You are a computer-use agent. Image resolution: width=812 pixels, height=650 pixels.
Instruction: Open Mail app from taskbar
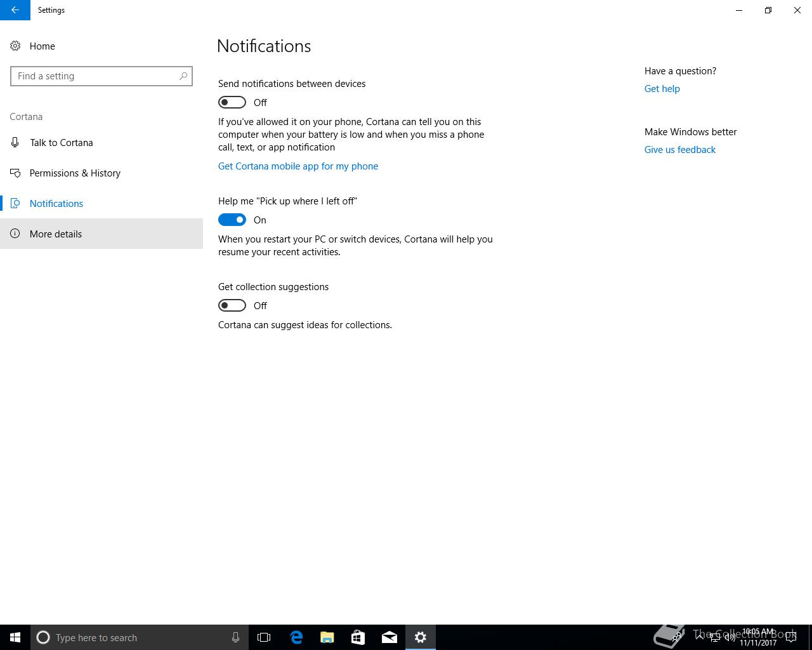coord(390,637)
